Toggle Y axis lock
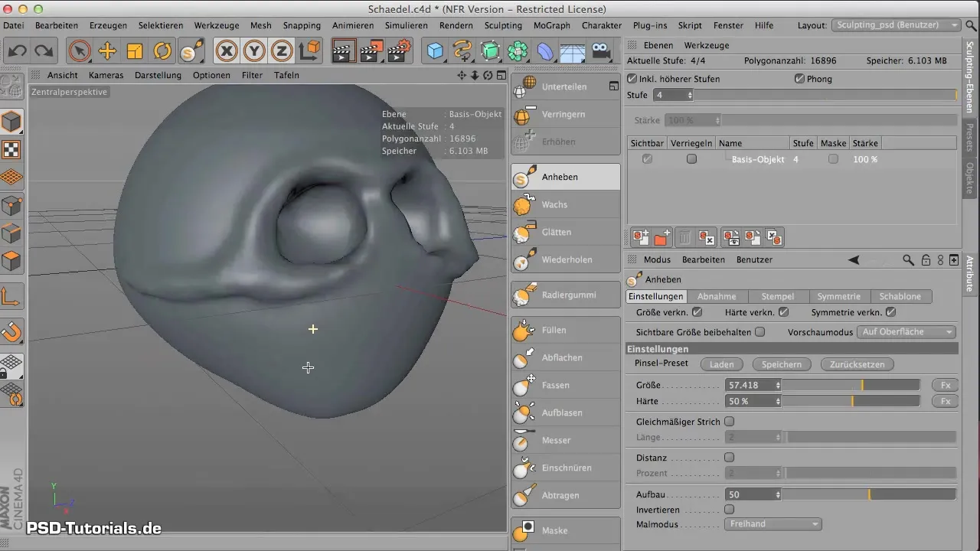Image resolution: width=980 pixels, height=551 pixels. click(x=255, y=51)
